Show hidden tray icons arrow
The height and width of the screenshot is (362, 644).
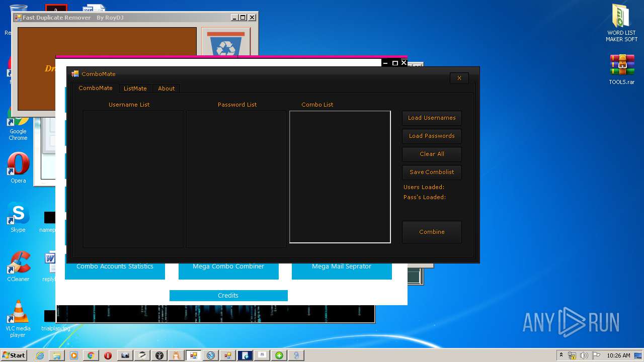(561, 355)
